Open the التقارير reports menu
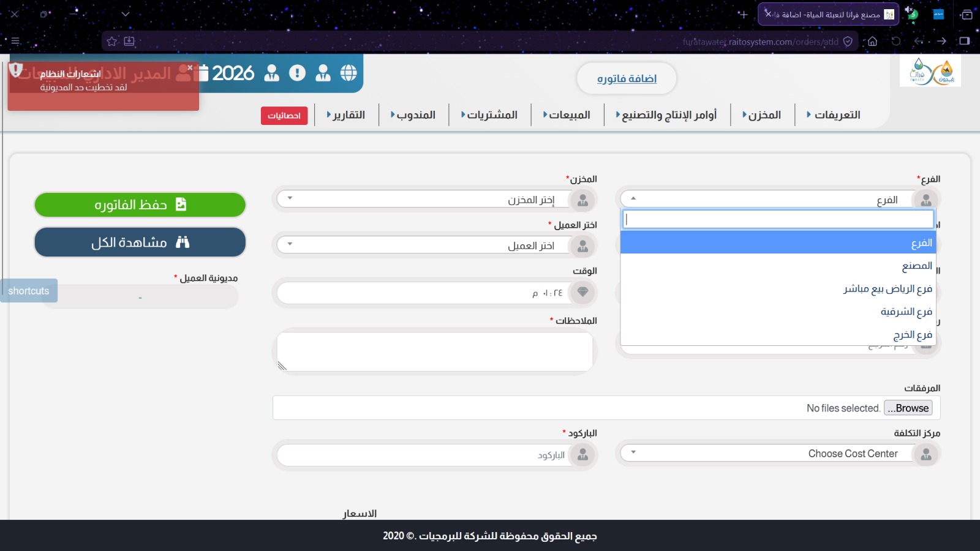Image resolution: width=980 pixels, height=551 pixels. pyautogui.click(x=346, y=114)
